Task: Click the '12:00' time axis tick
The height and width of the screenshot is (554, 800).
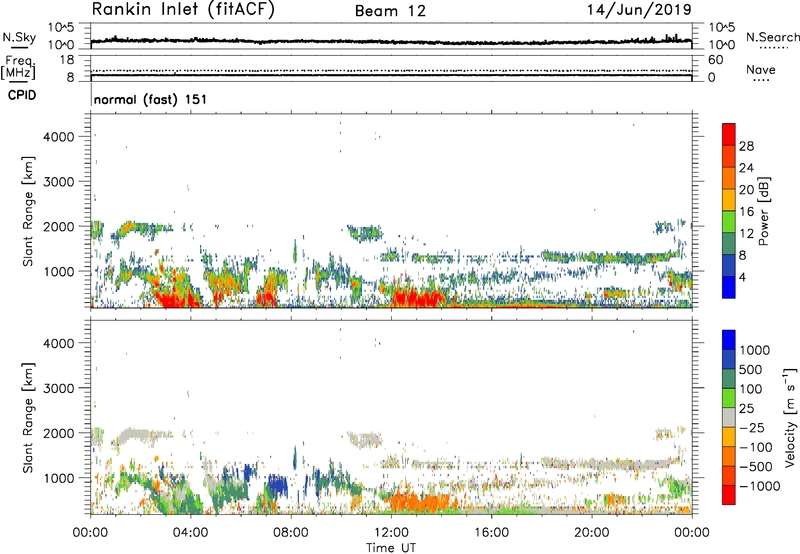Action: pos(391,533)
